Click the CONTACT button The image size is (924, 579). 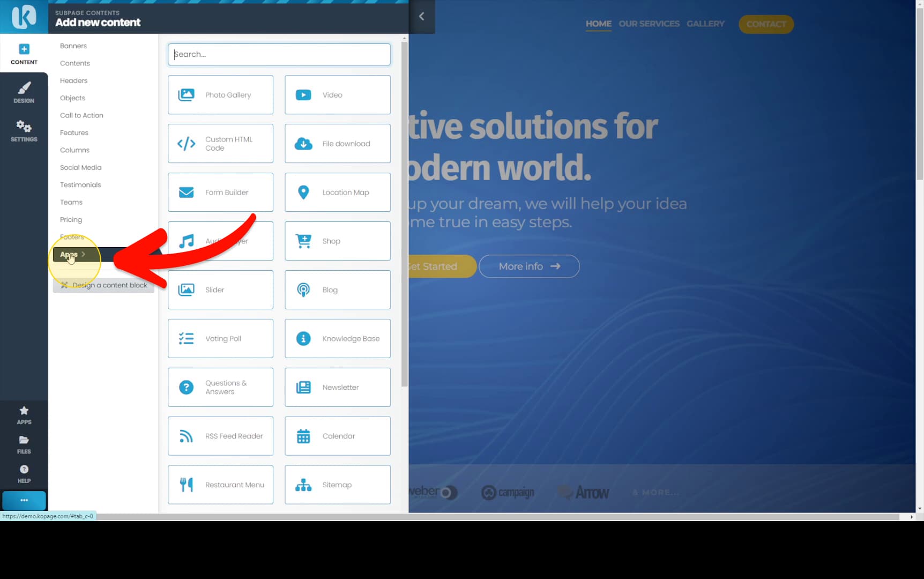coord(766,24)
